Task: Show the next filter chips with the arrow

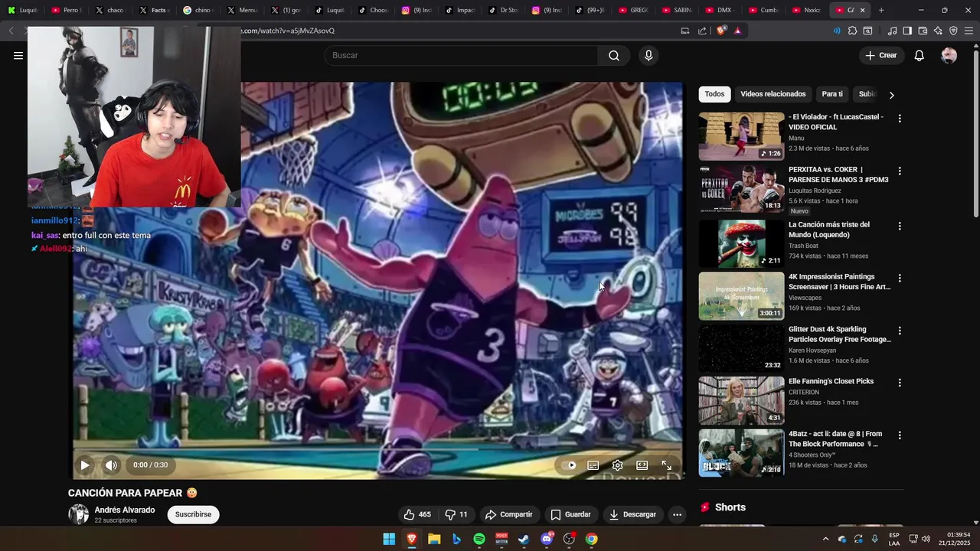Action: [x=891, y=95]
